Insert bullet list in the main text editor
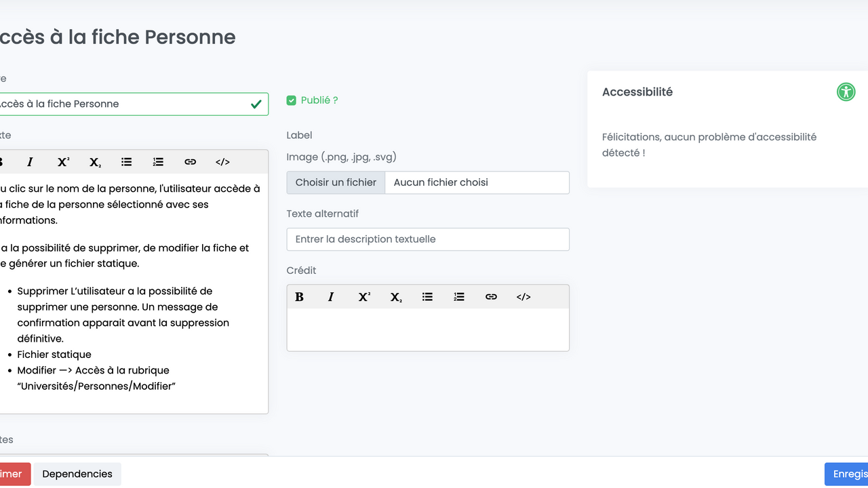The image size is (868, 488). coord(126,162)
